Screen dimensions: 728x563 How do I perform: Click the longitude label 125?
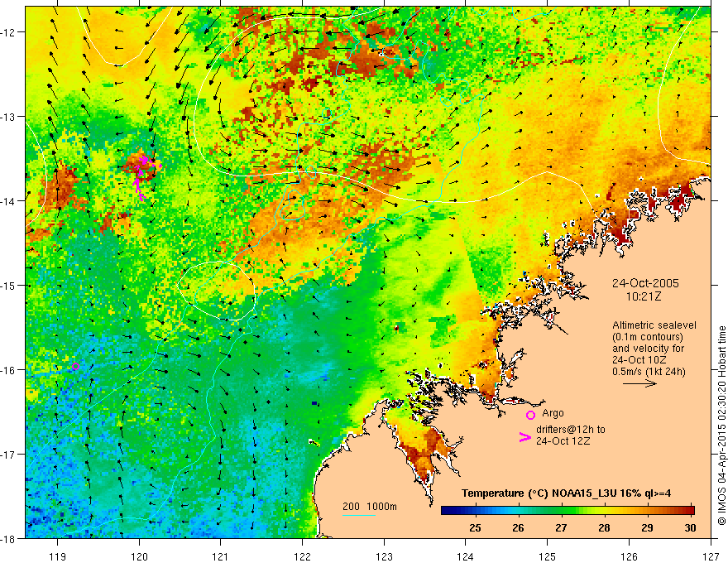[x=548, y=556]
